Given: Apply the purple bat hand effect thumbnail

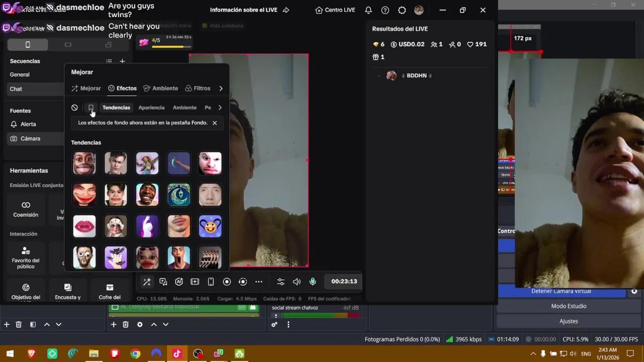Looking at the screenshot, I should coord(116,257).
